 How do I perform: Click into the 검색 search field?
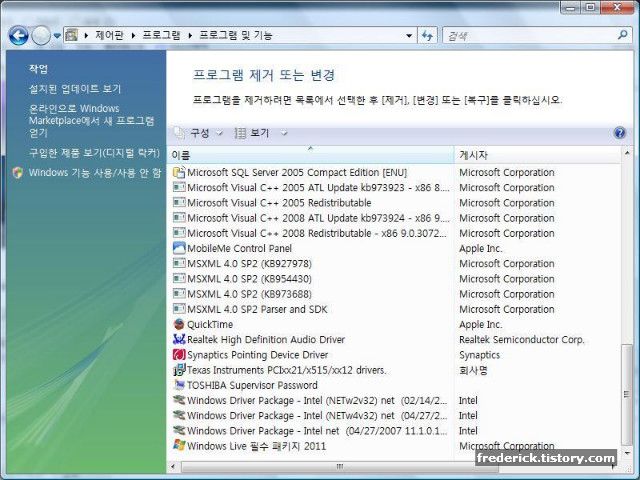(529, 36)
